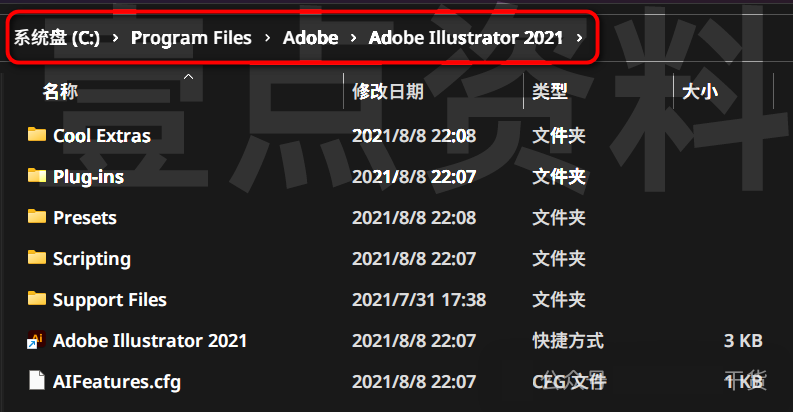This screenshot has height=412, width=793.
Task: Select the Scripting folder icon
Action: click(x=36, y=257)
